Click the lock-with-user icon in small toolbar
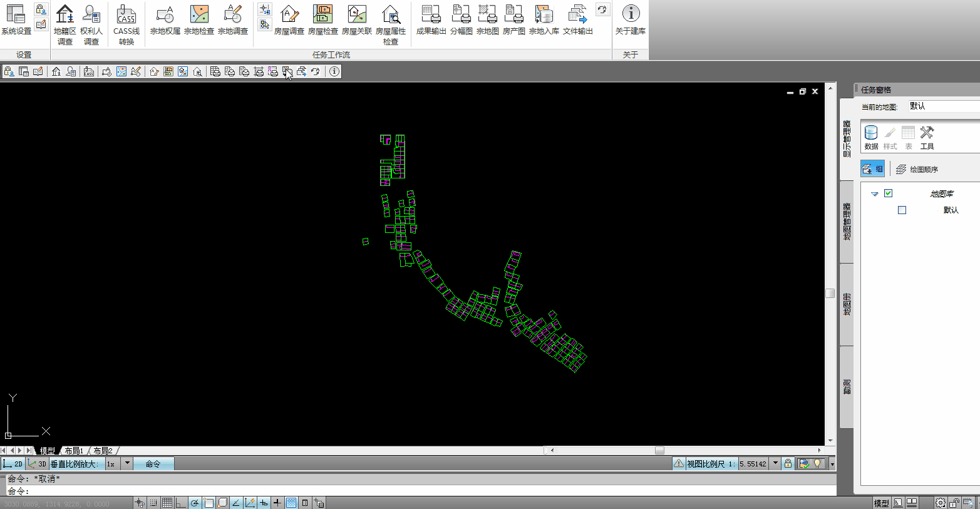Screen dimensions: 980x509 coord(9,71)
